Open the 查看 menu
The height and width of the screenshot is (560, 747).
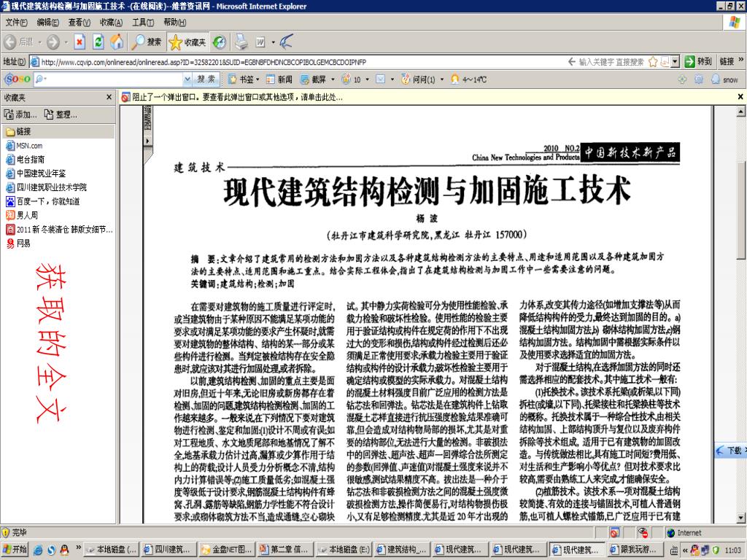click(79, 23)
